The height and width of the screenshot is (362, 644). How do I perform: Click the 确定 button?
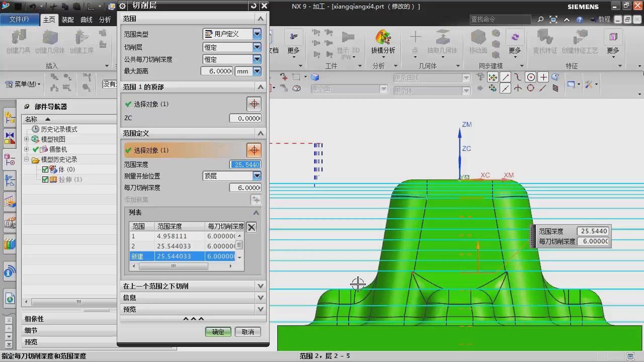point(218,332)
